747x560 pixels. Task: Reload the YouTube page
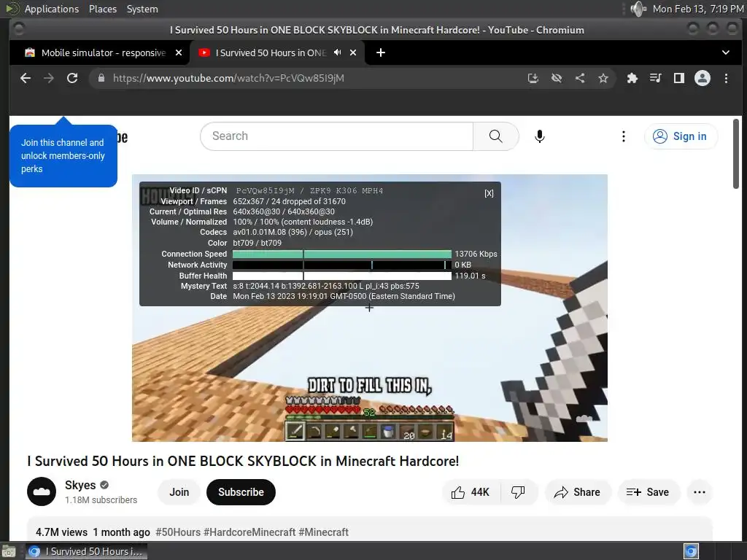[x=72, y=78]
